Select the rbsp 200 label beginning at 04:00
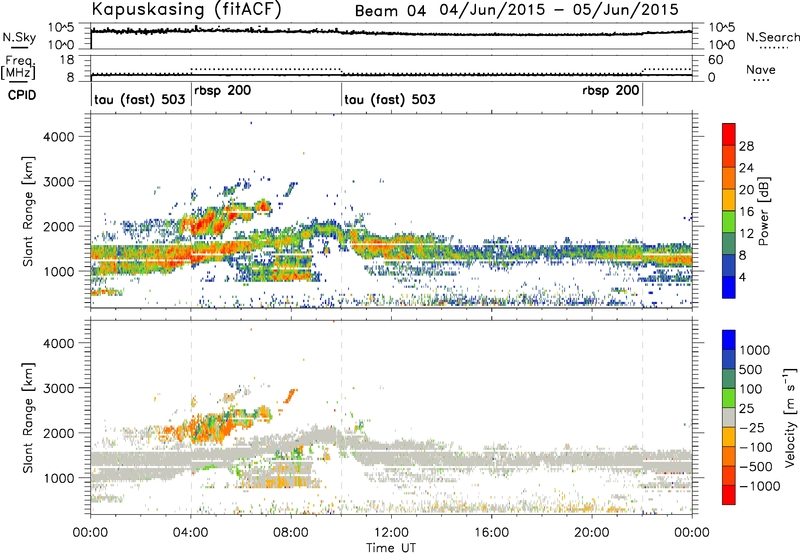Screen dimensions: 800x554 (222, 91)
